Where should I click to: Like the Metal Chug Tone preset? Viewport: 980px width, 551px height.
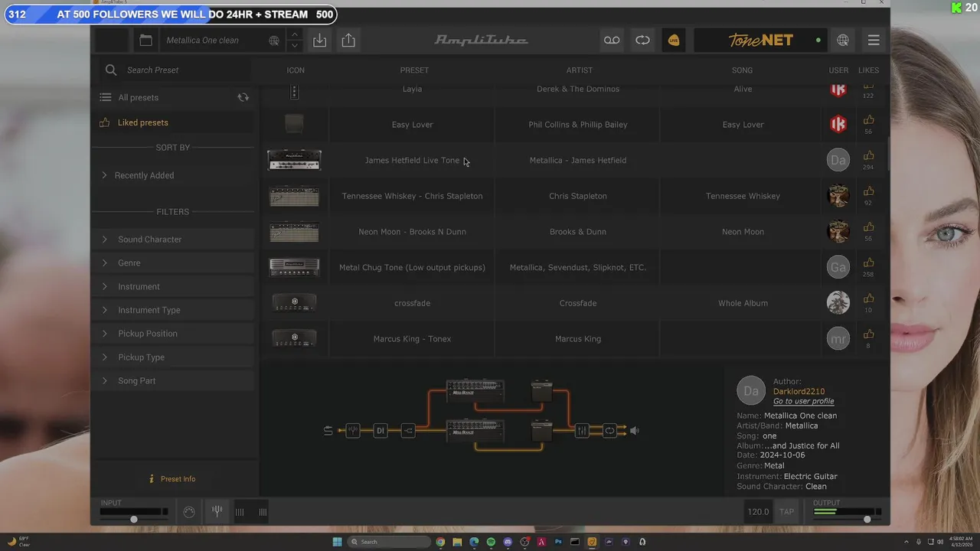tap(868, 263)
